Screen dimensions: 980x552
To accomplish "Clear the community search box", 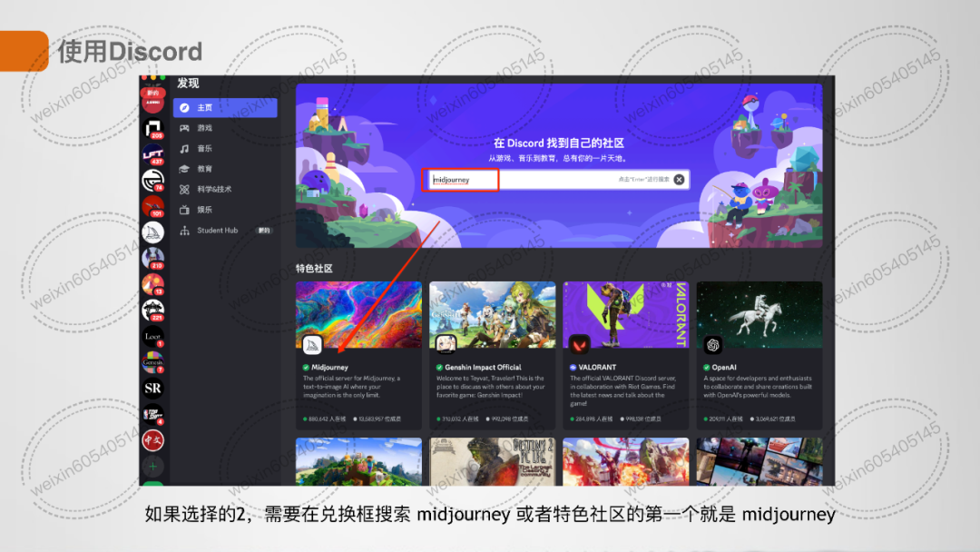I will [x=679, y=180].
